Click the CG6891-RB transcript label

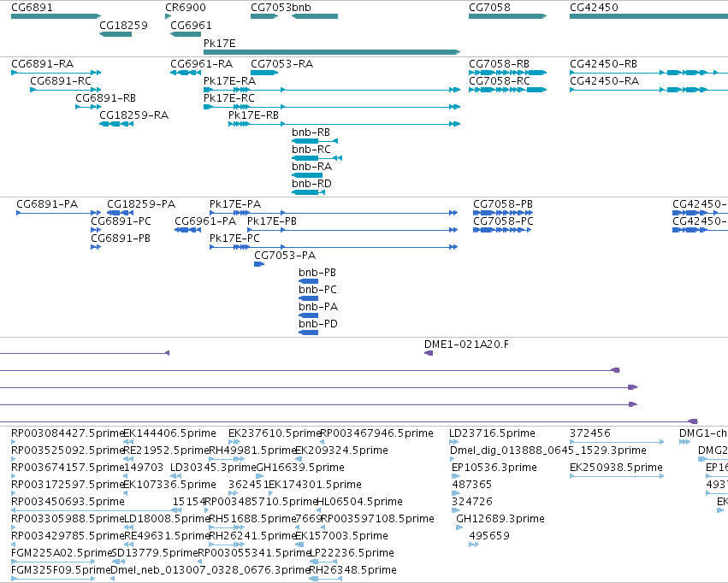(105, 97)
